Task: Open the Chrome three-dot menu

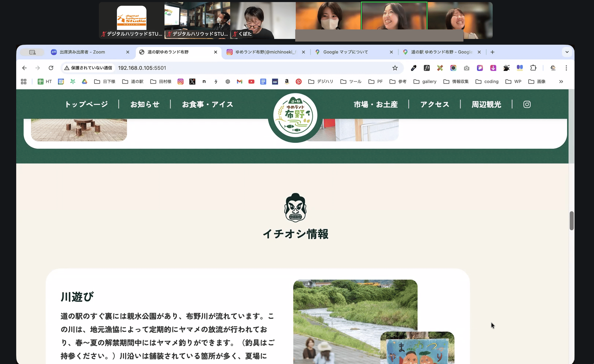Action: [x=567, y=68]
